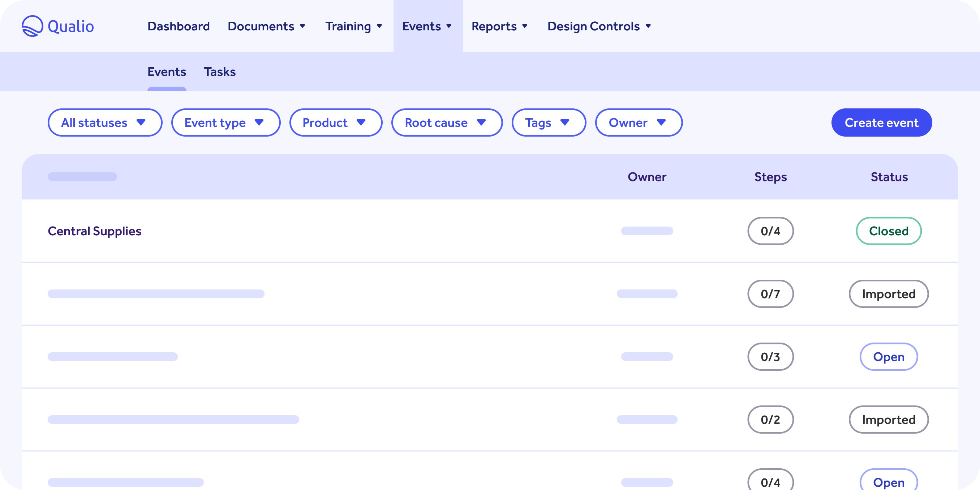This screenshot has width=980, height=490.
Task: Navigate to the Dashboard page
Action: click(179, 26)
